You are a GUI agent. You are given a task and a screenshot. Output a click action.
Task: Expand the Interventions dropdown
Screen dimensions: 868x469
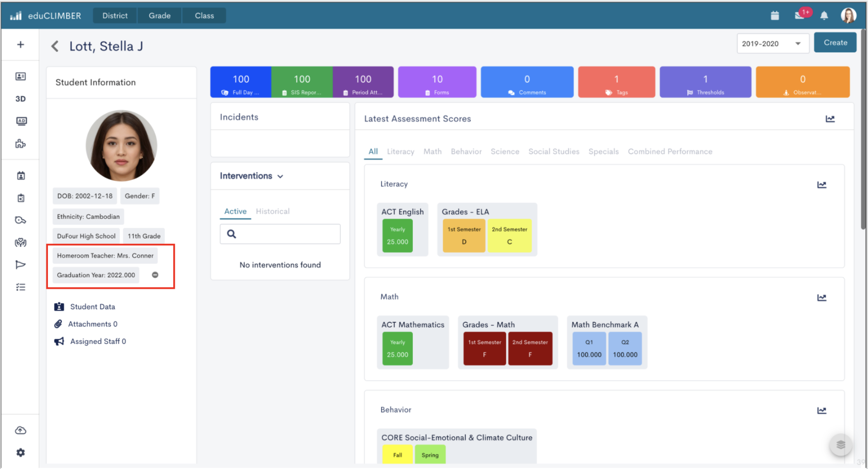tap(251, 176)
